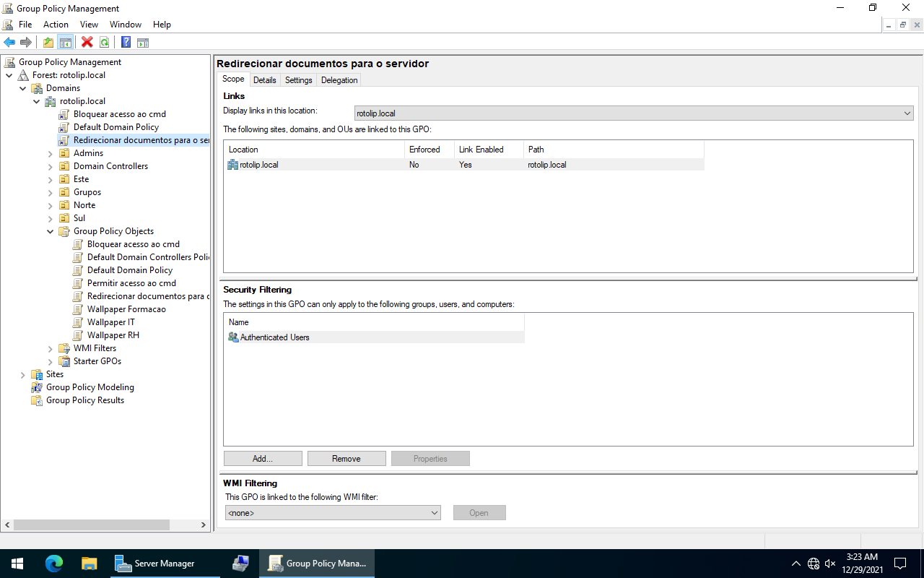This screenshot has height=578, width=924.
Task: Select Wallpaper IT policy object in tree
Action: [110, 322]
